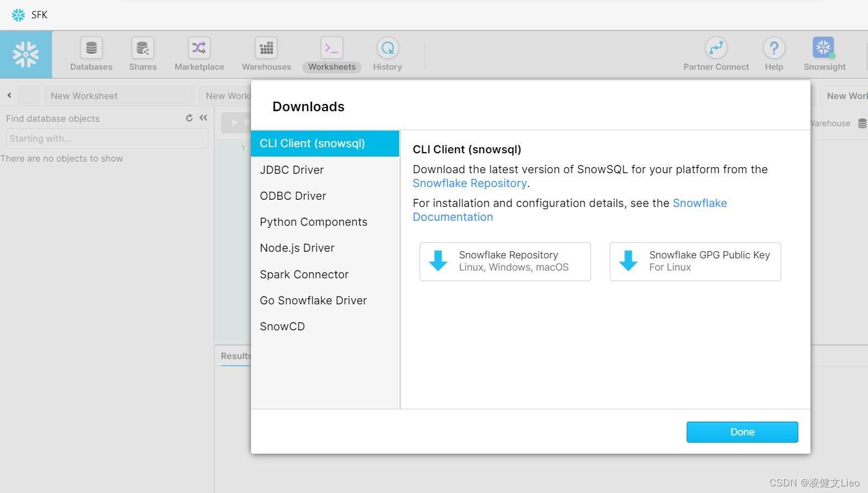Click the Snowflake Repository download arrow icon
868x493 pixels.
coord(438,261)
